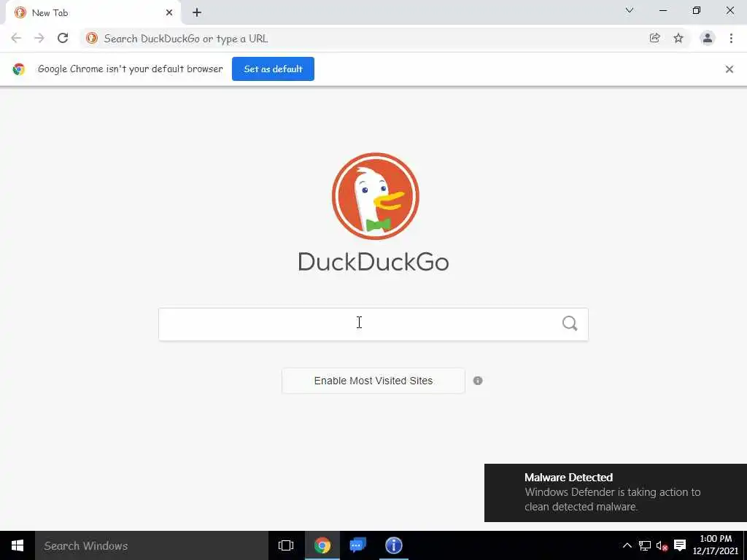Click the Search Windows taskbar box
The height and width of the screenshot is (560, 747).
coord(152,545)
